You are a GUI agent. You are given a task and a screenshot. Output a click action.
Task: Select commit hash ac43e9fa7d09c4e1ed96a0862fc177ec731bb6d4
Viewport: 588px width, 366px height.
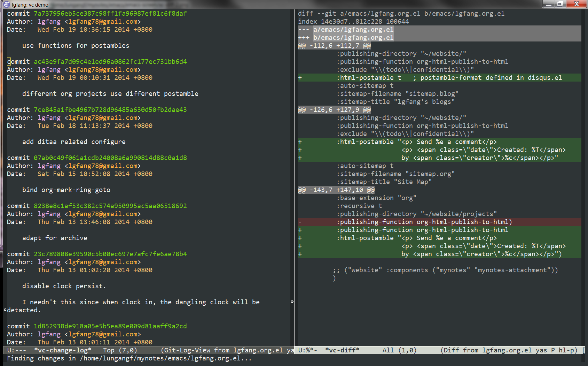coord(110,62)
